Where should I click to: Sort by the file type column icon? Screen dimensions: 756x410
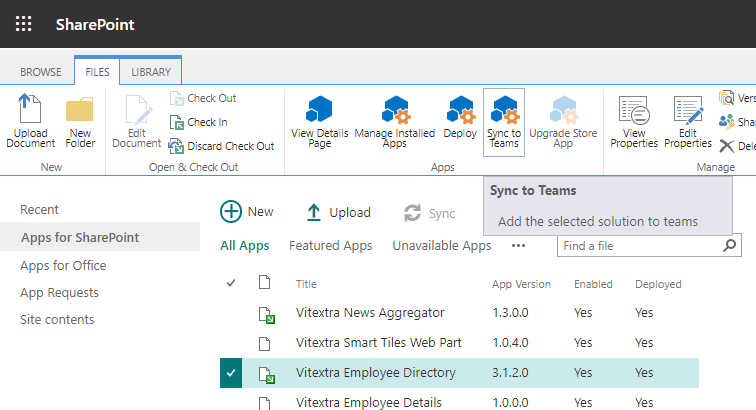tap(264, 282)
